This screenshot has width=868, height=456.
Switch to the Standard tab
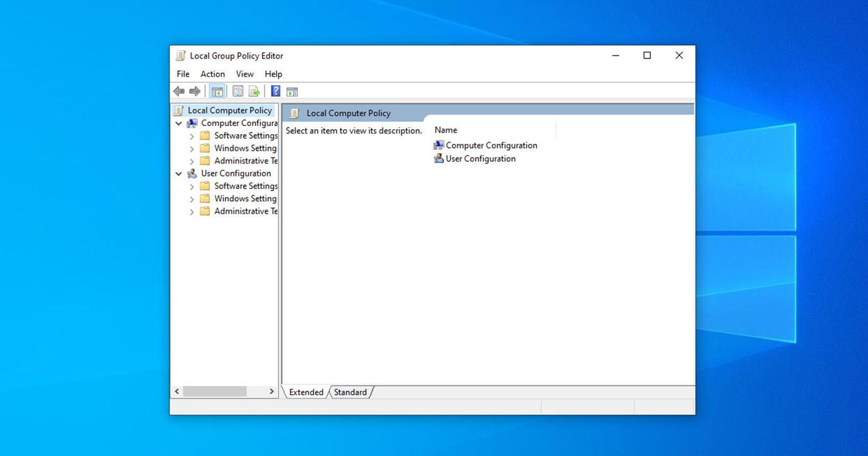click(x=350, y=392)
